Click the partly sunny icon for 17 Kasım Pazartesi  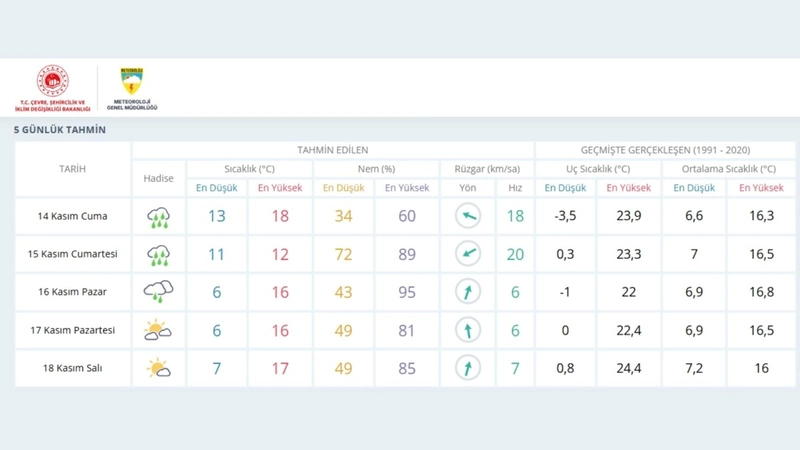(158, 330)
